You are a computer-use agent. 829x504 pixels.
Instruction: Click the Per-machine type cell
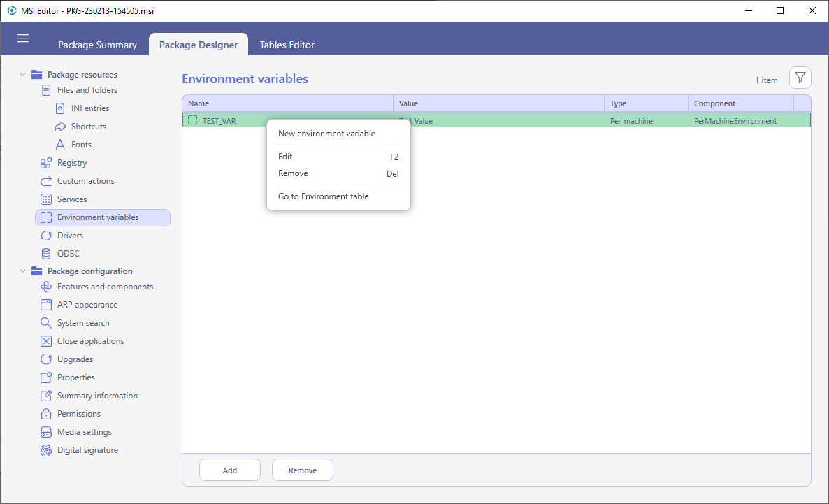(631, 121)
